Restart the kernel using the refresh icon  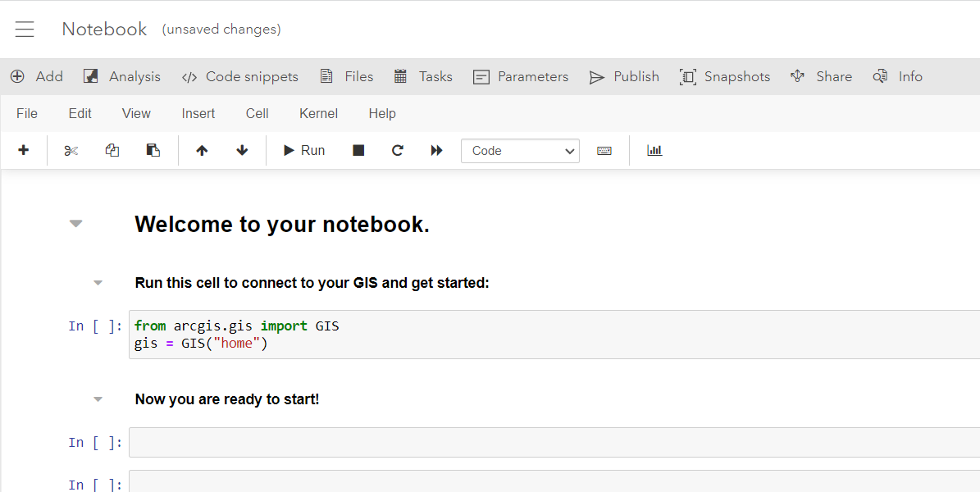point(397,150)
